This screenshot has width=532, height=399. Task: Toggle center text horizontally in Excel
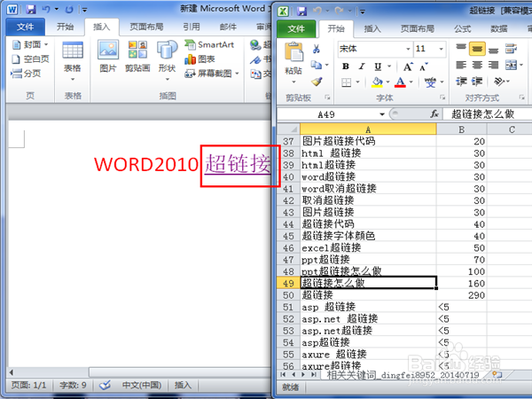click(x=477, y=65)
